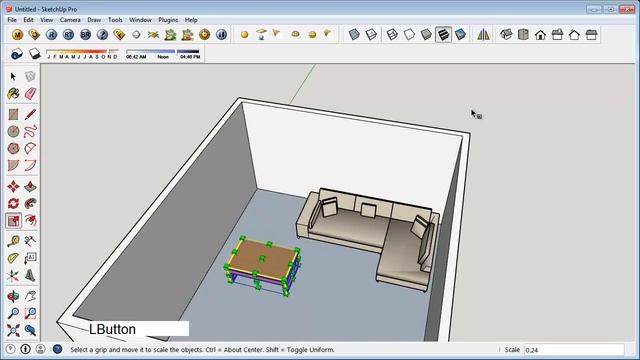Select the Rotate tool
Viewport: 640px width, 360px height.
(x=13, y=203)
